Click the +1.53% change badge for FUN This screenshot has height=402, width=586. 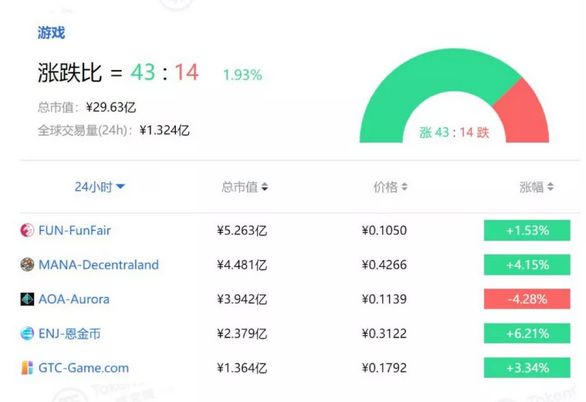[527, 230]
